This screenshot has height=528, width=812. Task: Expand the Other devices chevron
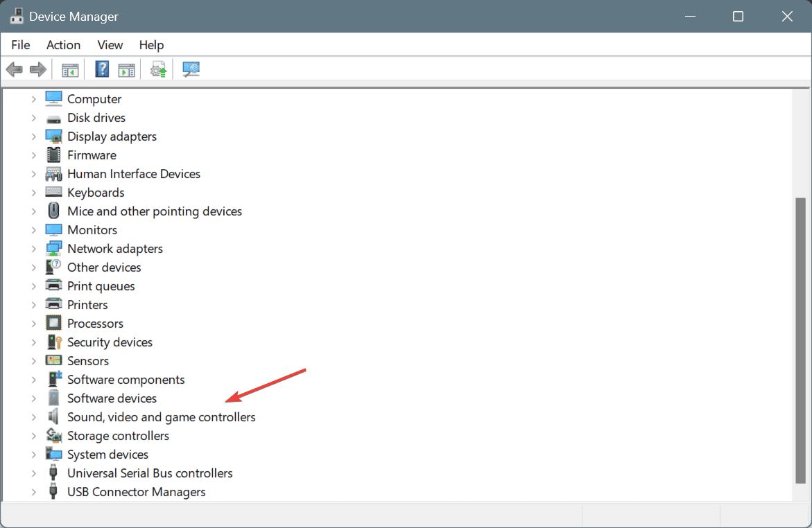click(x=34, y=267)
